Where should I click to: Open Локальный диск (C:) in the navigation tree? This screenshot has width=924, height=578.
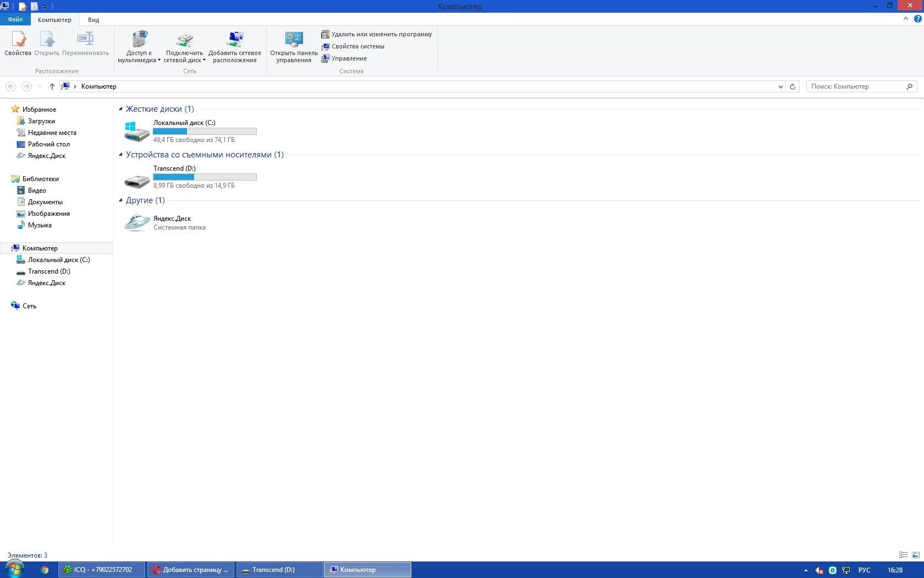point(59,260)
